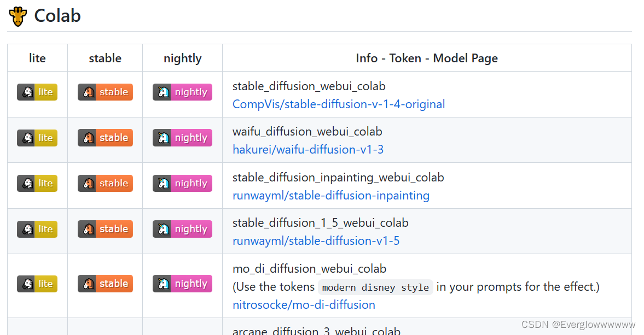The height and width of the screenshot is (335, 644).
Task: Click the Colab section heading
Action: click(57, 16)
